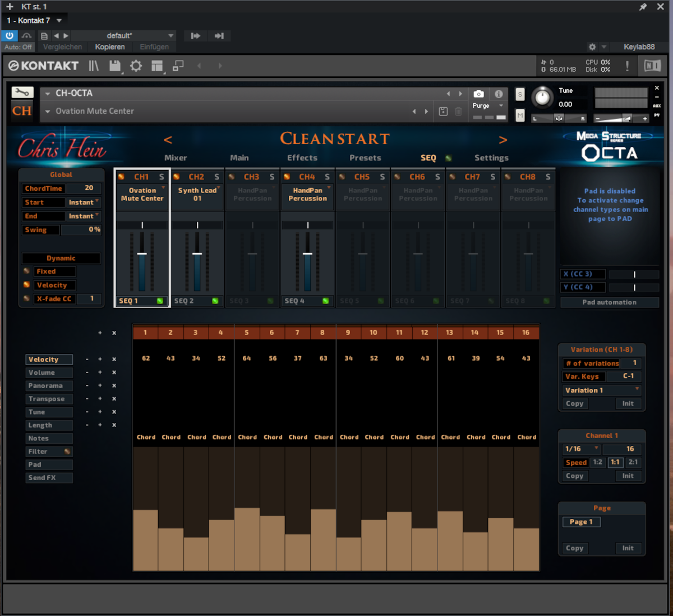Click the Filter row orange icon

pyautogui.click(x=67, y=452)
